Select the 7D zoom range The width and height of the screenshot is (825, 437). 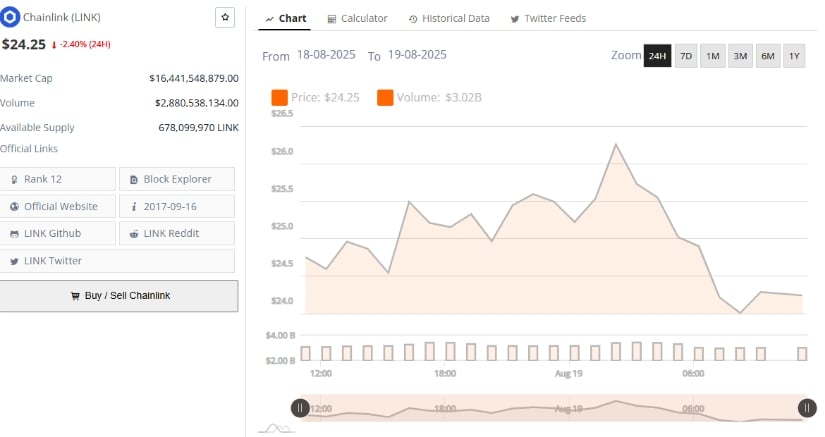(686, 56)
